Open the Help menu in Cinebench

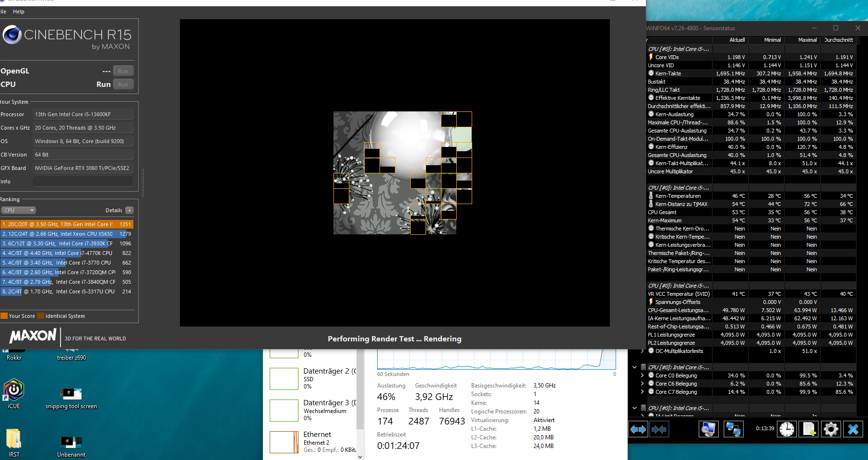(x=19, y=12)
